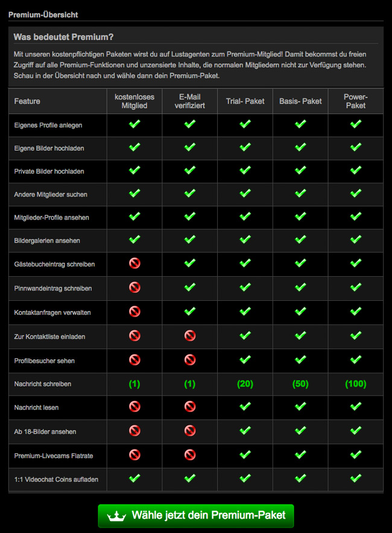Click kostenloses Mitglied checkmark for 1:1 Videochat Coins
The width and height of the screenshot is (392, 533).
tap(134, 478)
